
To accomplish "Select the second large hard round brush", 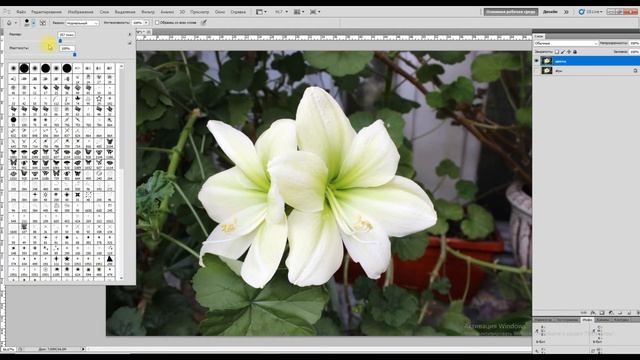I will 45,68.
